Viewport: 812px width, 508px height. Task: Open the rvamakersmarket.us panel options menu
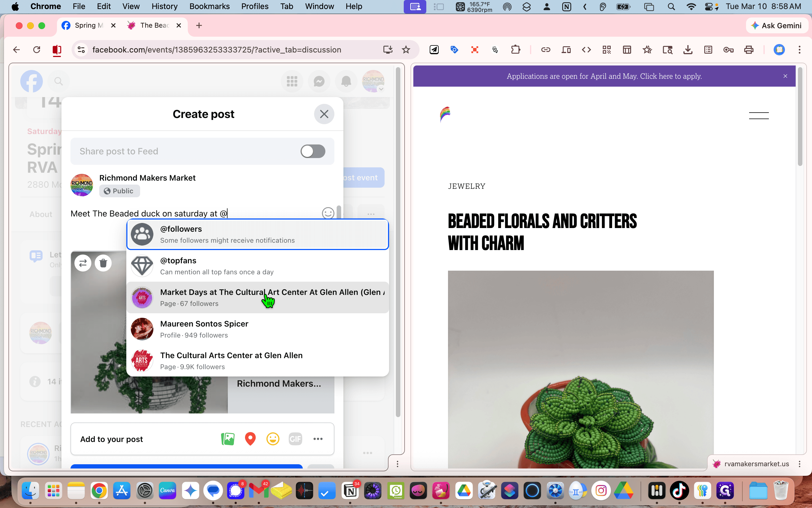pyautogui.click(x=800, y=464)
